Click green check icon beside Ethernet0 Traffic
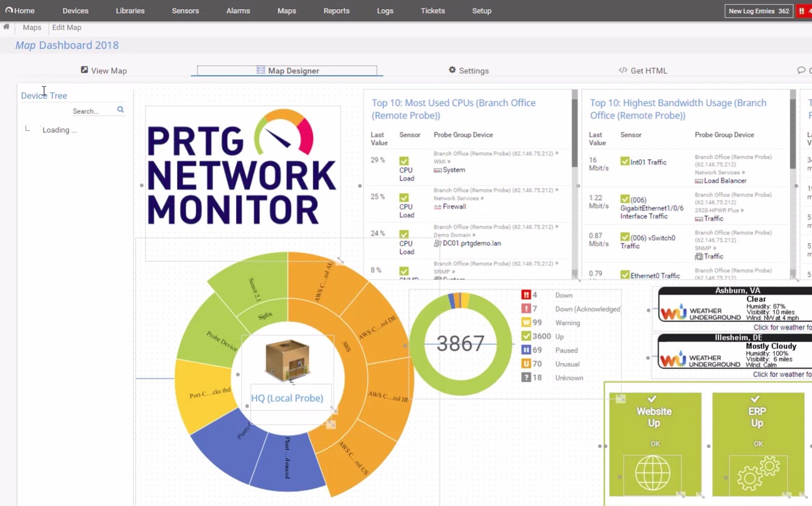 [625, 275]
